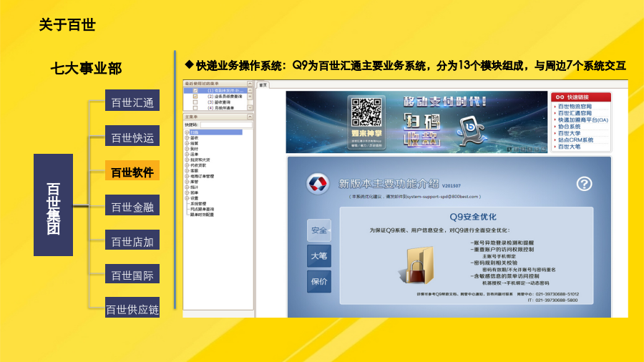
Task: Click the 百世汇通 division box
Action: click(x=132, y=101)
